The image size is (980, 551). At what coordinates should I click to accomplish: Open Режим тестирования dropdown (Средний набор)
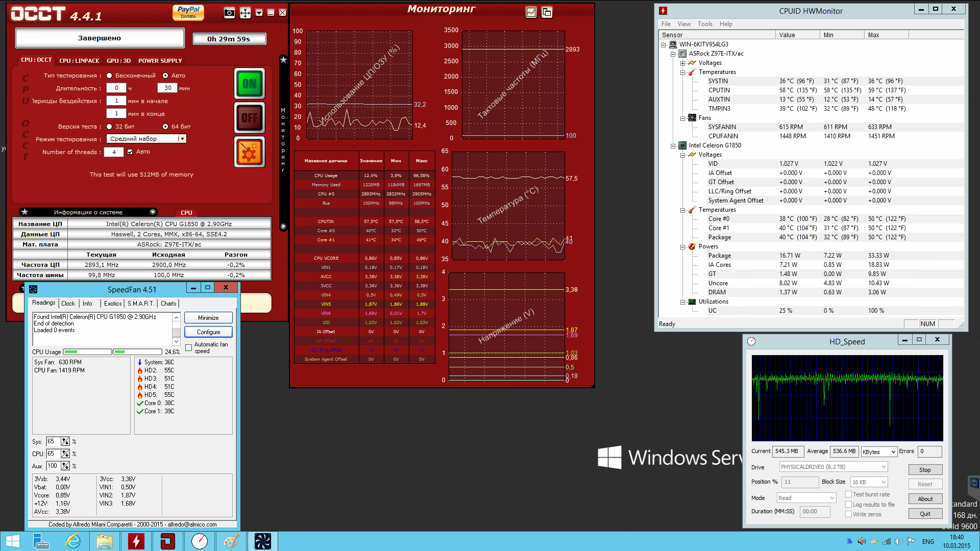(x=146, y=139)
